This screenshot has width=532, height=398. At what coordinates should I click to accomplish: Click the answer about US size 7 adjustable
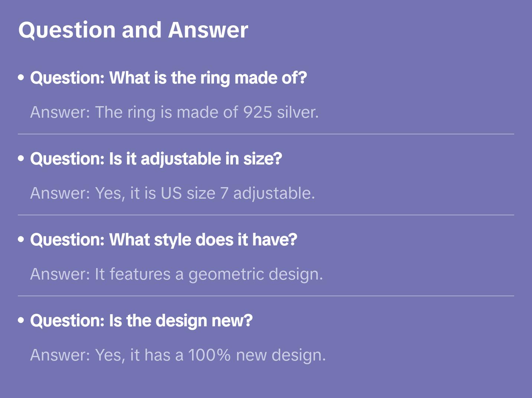tap(172, 193)
